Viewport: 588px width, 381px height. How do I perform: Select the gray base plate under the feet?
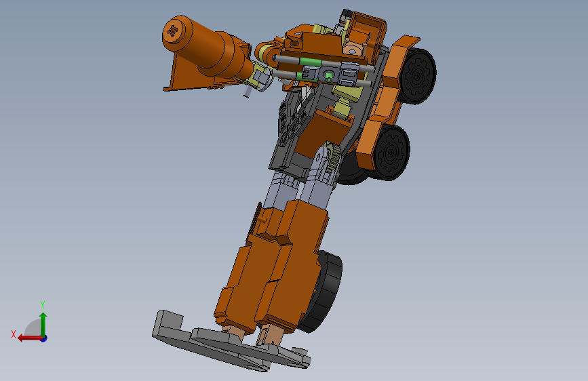(231, 341)
